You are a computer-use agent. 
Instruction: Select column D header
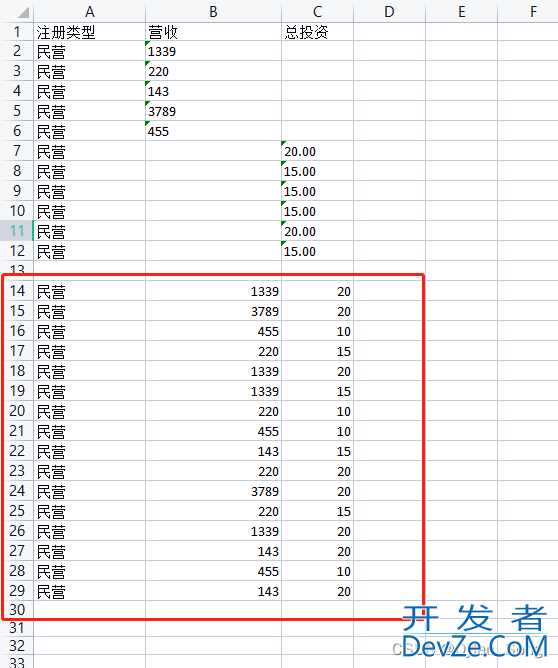pyautogui.click(x=389, y=12)
